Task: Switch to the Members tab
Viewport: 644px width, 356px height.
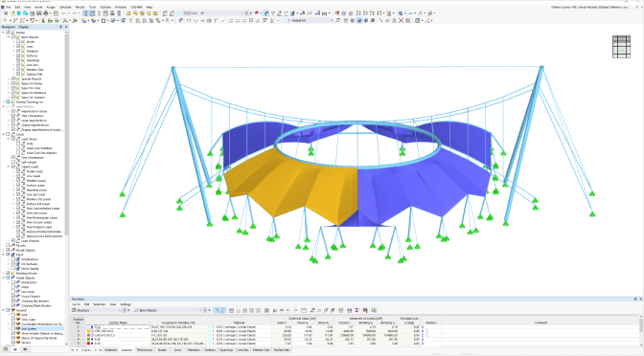Action: [x=194, y=350]
